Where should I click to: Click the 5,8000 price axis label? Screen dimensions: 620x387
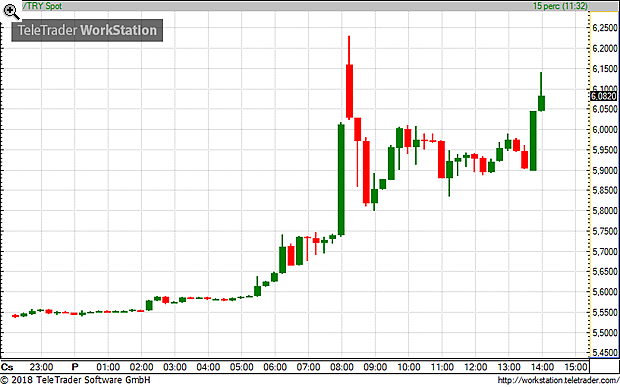click(605, 211)
